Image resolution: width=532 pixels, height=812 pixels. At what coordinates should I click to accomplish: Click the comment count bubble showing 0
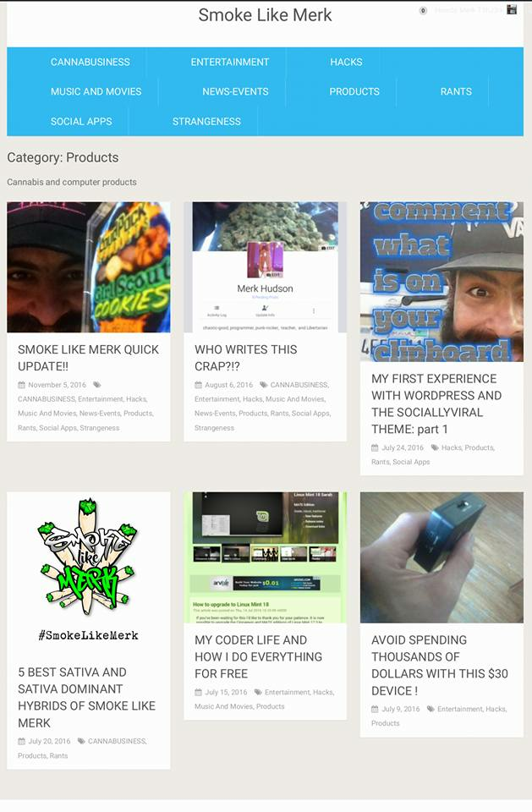tap(423, 10)
